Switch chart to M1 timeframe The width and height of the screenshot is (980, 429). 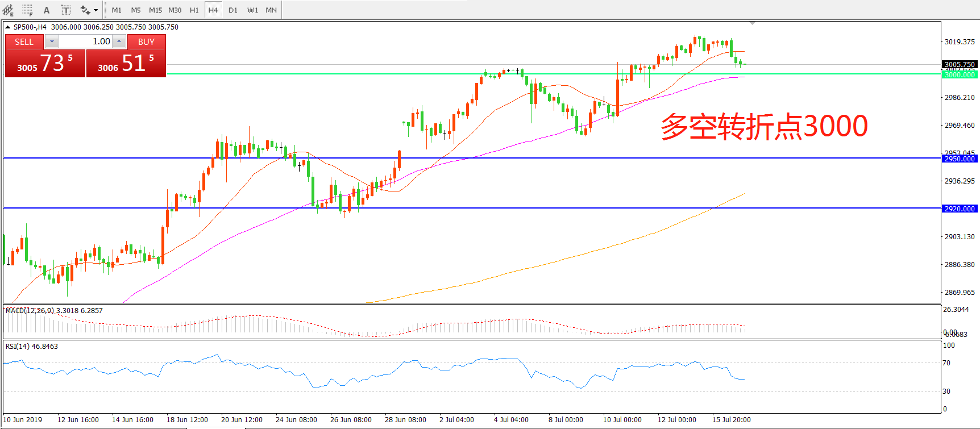[117, 10]
